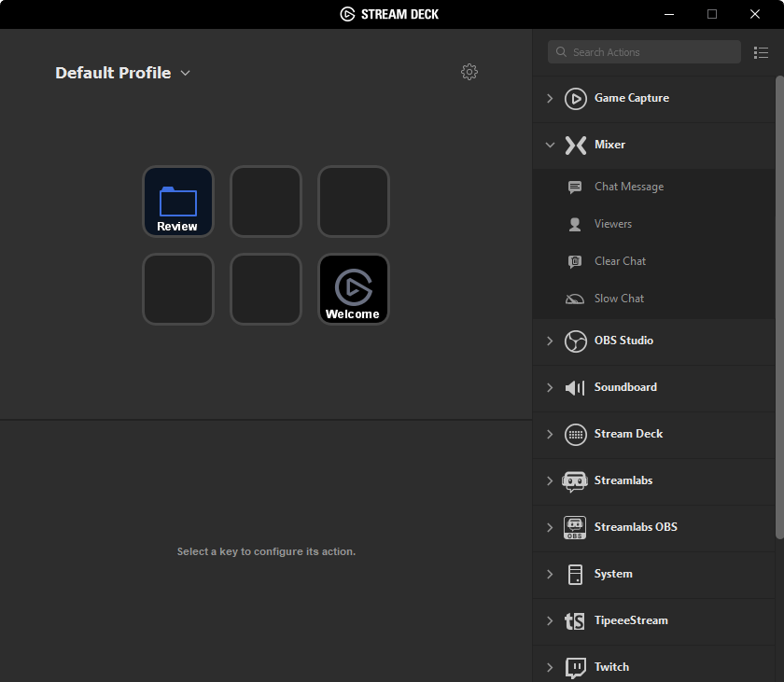This screenshot has height=682, width=784.
Task: Click the Stream Deck keypad icon
Action: tap(576, 434)
